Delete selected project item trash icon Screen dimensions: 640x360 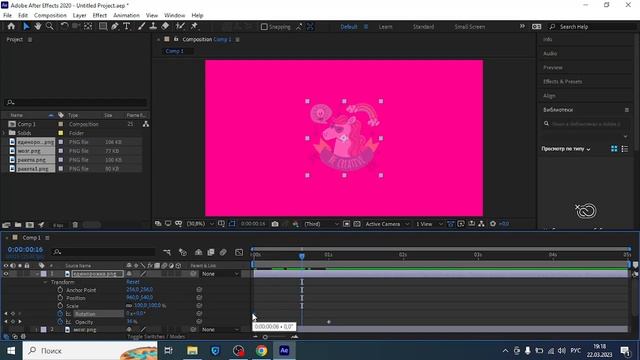[x=75, y=225]
